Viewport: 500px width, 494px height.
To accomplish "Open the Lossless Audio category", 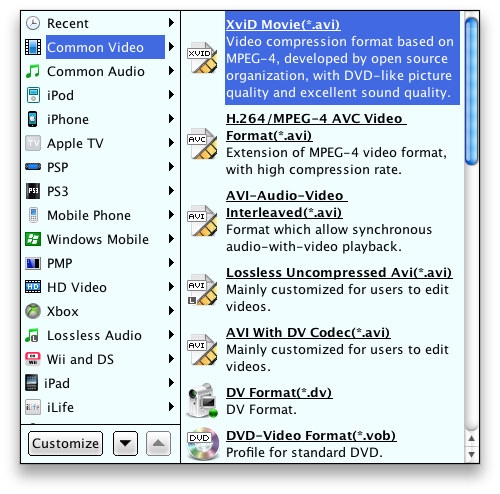I will click(94, 335).
